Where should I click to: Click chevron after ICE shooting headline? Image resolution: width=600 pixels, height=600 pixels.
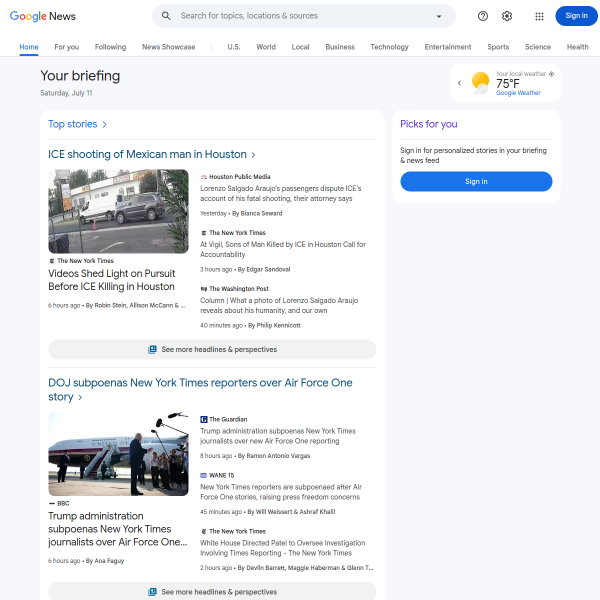(x=253, y=155)
